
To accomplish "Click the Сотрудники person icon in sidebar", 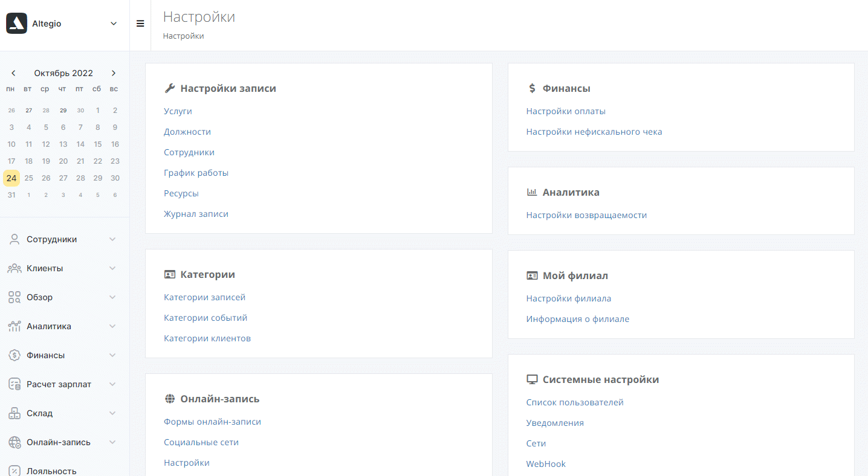I will click(15, 239).
